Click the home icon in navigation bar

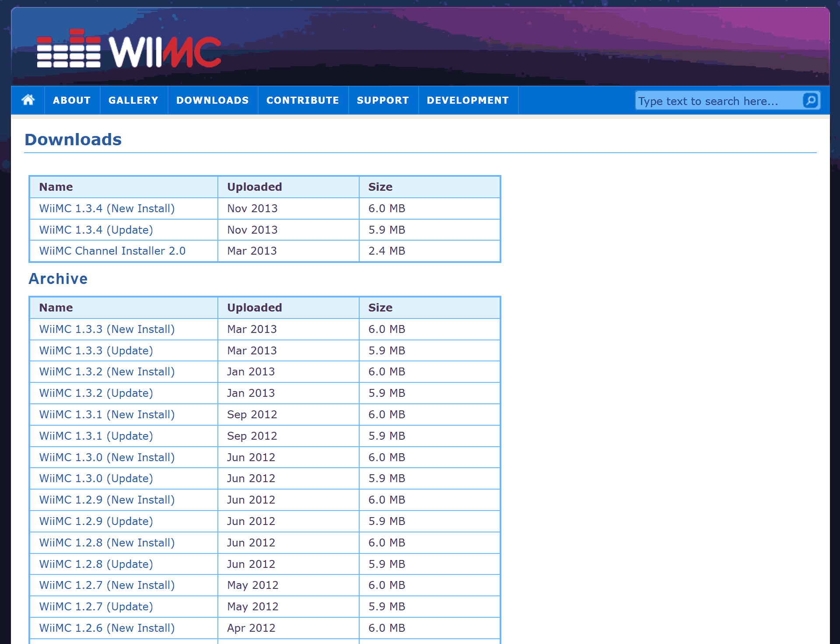pos(28,100)
